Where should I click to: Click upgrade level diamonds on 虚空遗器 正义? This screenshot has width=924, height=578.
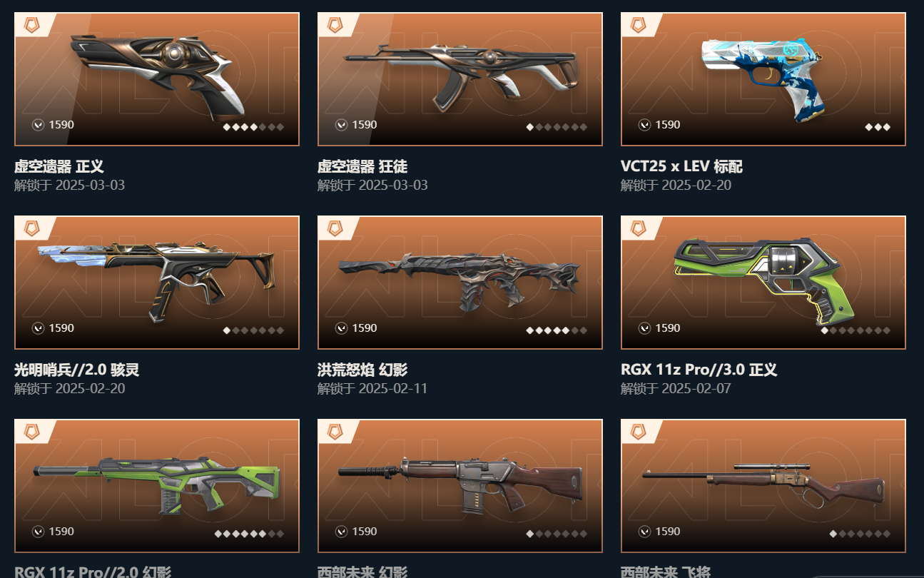[x=253, y=127]
